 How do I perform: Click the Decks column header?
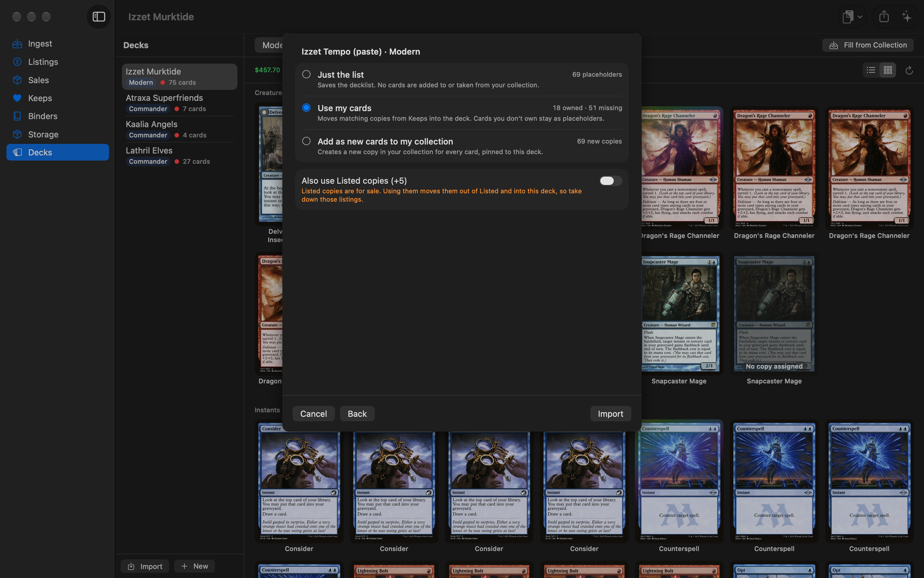[136, 45]
